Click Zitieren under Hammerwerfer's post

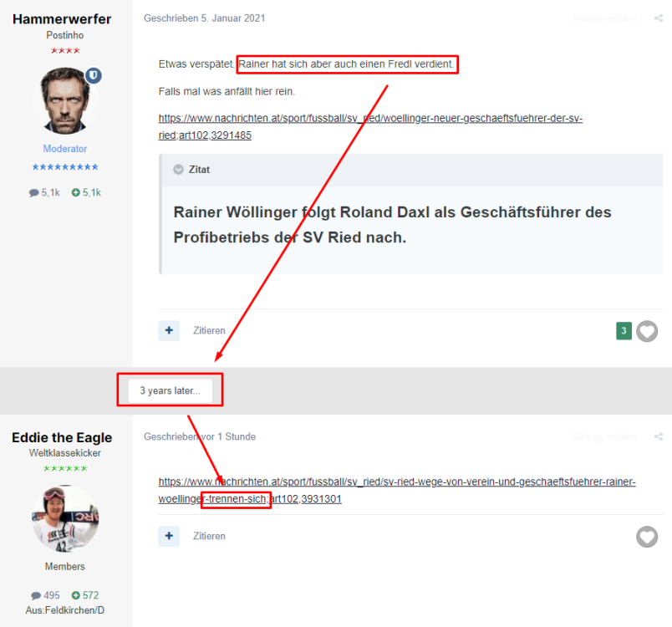click(x=209, y=330)
